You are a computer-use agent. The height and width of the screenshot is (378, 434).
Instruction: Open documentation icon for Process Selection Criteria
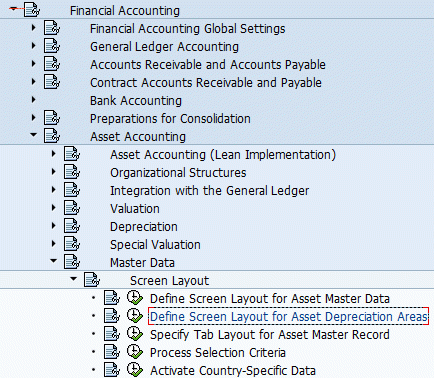coord(112,352)
